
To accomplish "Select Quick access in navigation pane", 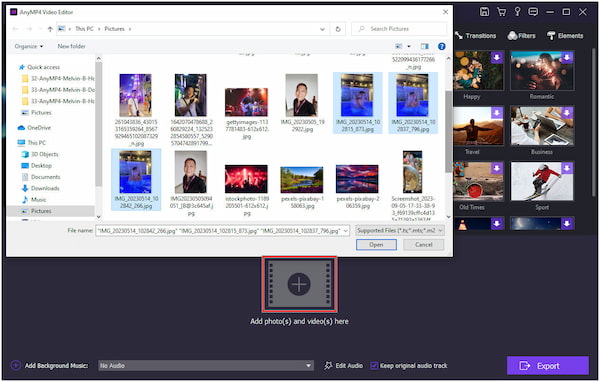I will (43, 67).
